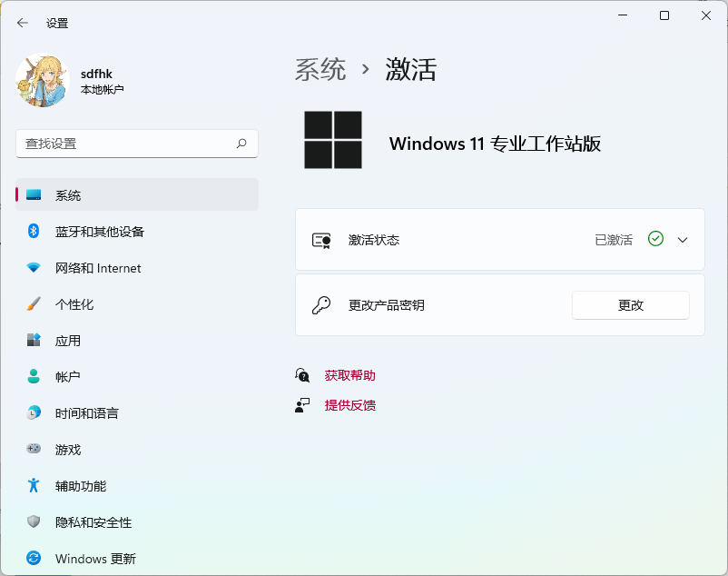Click the 获取帮助 link
Screen dimensions: 728x576
350,375
